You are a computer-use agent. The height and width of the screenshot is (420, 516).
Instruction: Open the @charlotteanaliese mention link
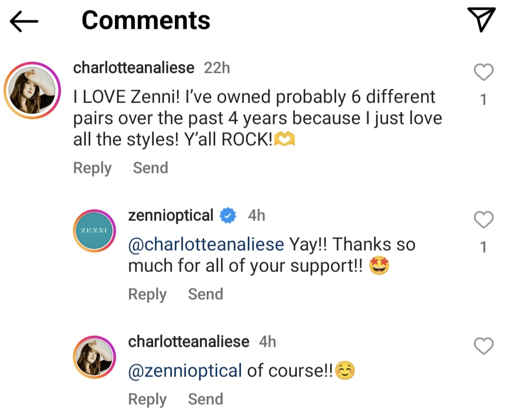tap(206, 244)
